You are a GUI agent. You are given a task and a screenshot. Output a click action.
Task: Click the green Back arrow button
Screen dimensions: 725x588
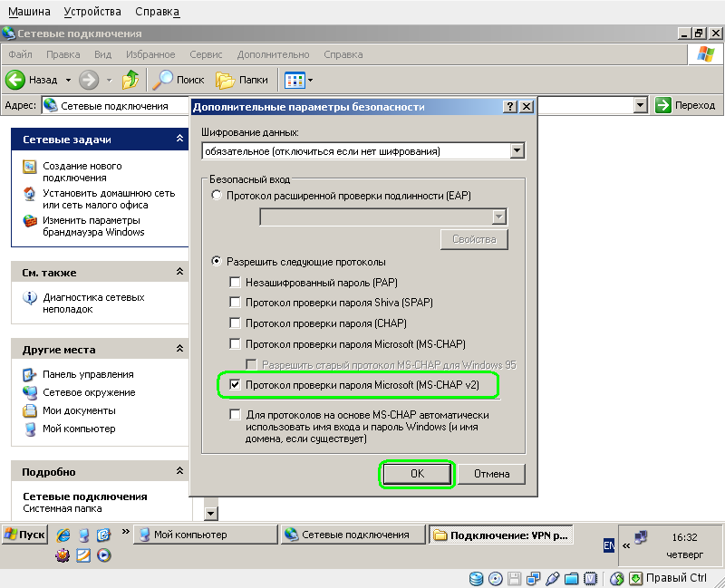(x=15, y=80)
